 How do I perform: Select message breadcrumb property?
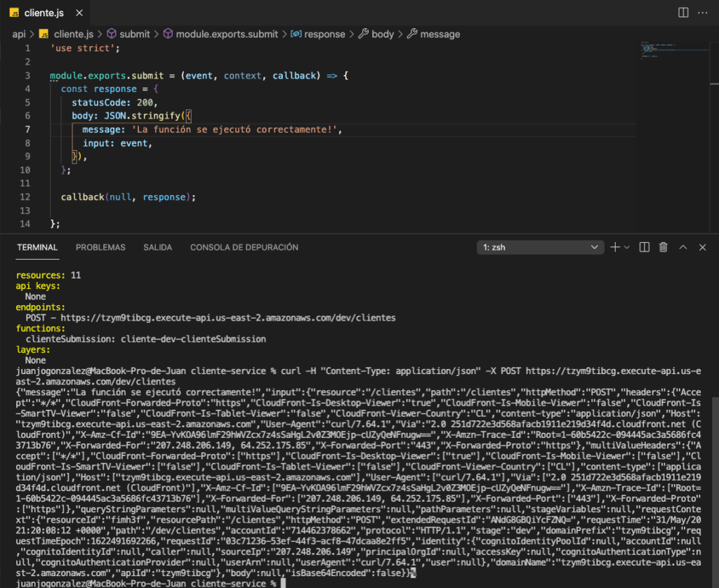[440, 34]
